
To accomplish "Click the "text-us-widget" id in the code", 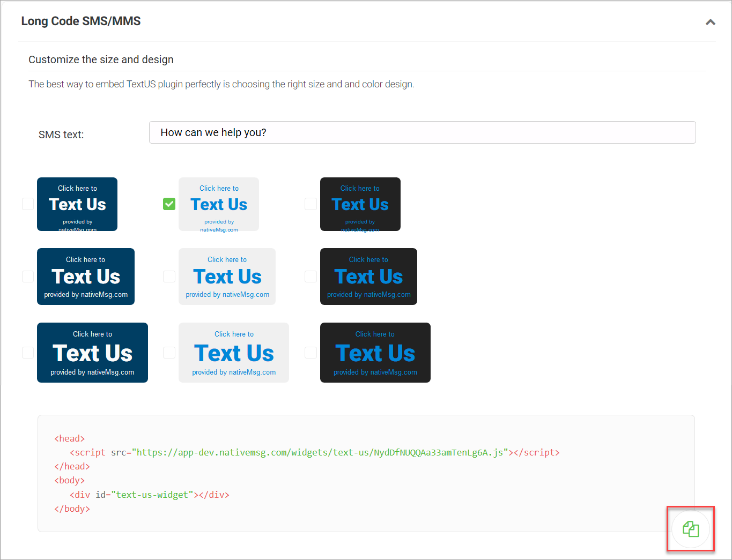I will pyautogui.click(x=152, y=495).
